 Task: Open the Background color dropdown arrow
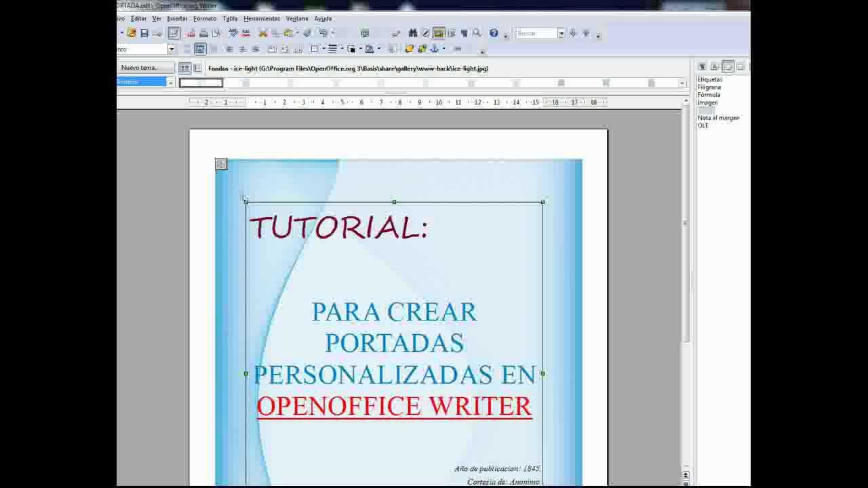click(x=378, y=49)
